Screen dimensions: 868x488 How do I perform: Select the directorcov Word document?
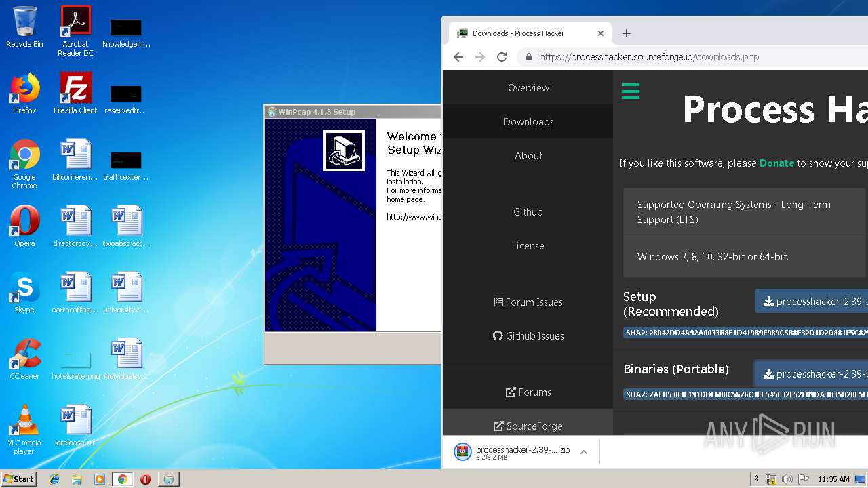click(75, 226)
